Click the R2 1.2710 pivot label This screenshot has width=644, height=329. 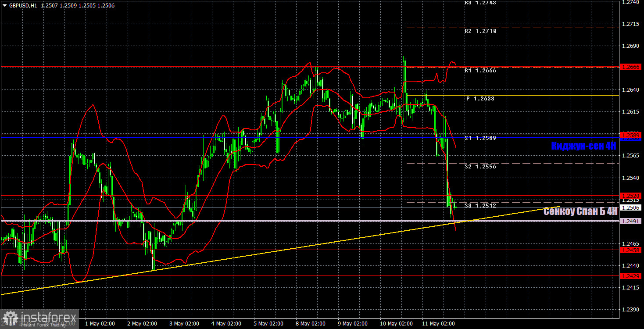pos(481,31)
